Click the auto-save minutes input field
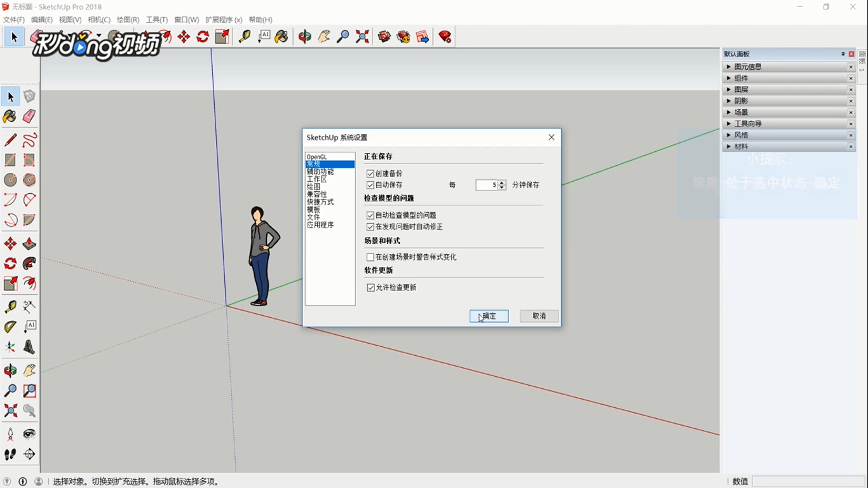This screenshot has width=868, height=488. (487, 185)
